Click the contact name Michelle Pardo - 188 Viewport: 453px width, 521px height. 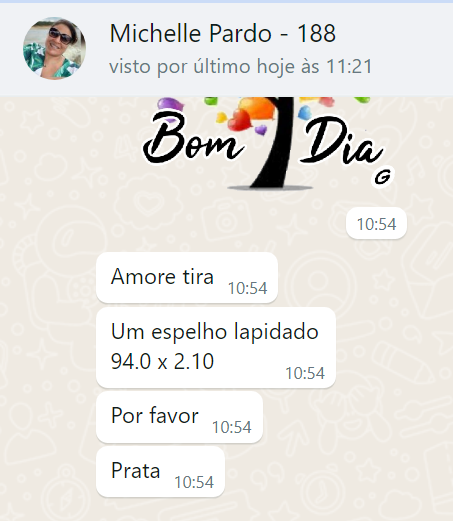coord(223,33)
